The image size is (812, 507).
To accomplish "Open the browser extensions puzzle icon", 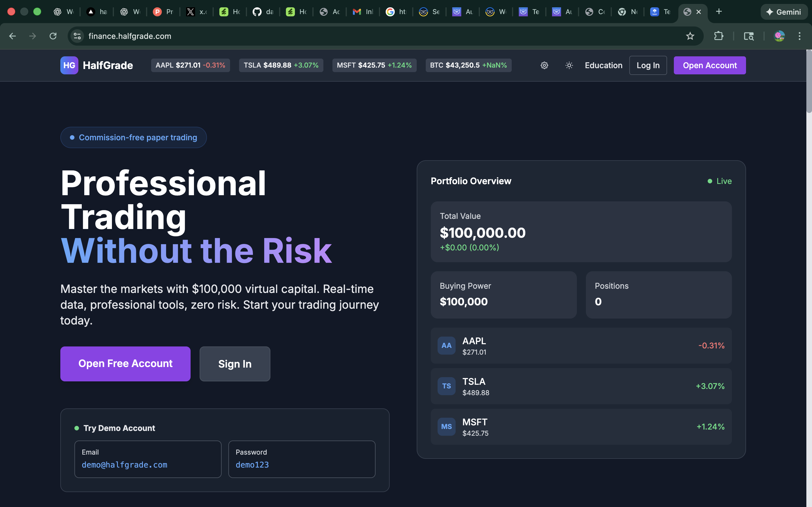I will tap(718, 36).
